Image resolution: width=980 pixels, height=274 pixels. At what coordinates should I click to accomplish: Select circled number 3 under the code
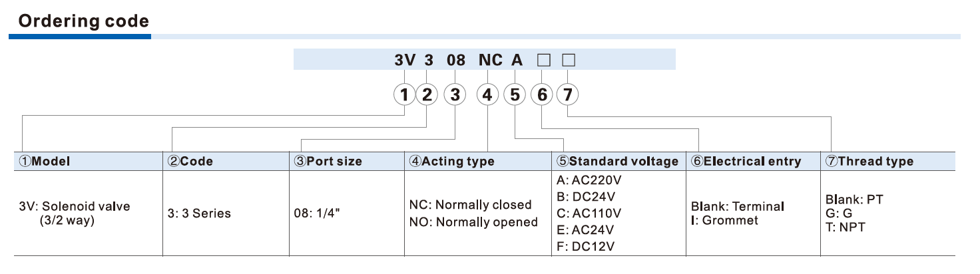[455, 95]
